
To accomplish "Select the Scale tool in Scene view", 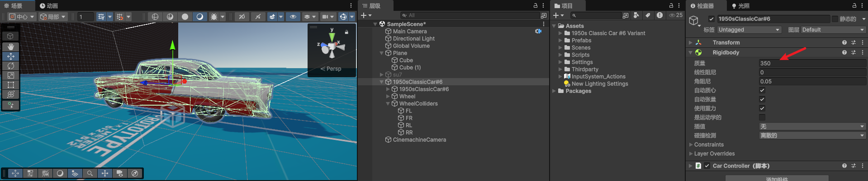I will click(11, 75).
